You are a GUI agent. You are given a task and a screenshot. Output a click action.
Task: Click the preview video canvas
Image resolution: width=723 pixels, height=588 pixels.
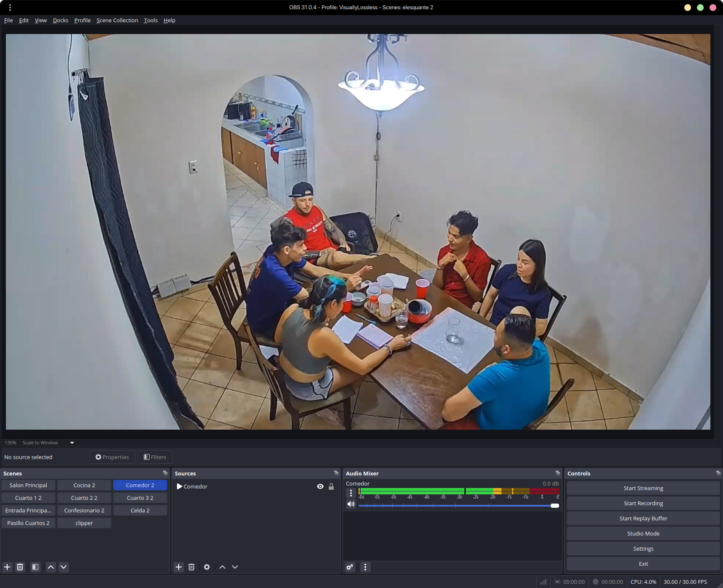(x=358, y=232)
